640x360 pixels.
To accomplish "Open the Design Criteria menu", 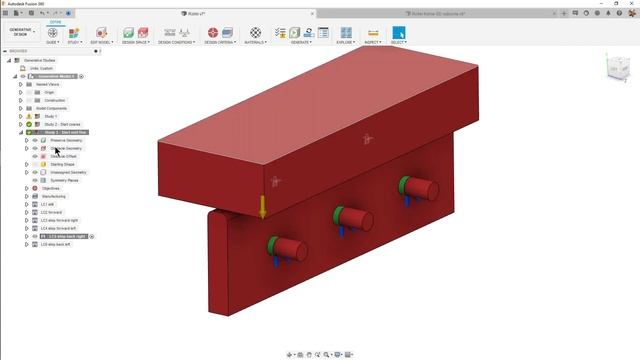I will pyautogui.click(x=220, y=42).
